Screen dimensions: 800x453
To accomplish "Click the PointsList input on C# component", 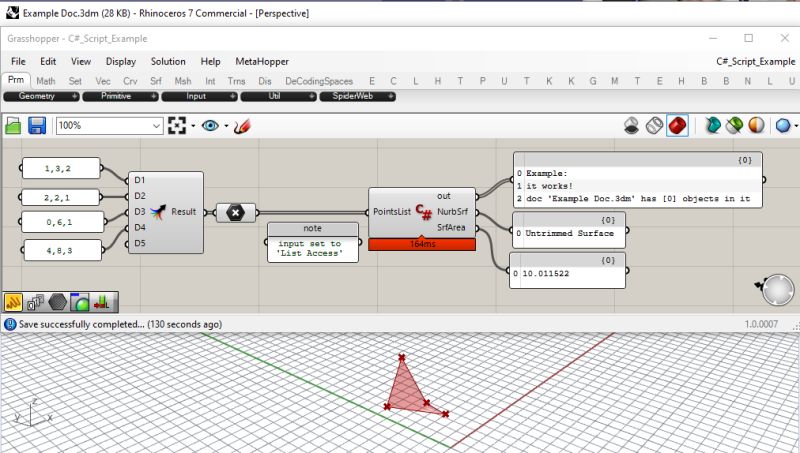I will tap(391, 212).
